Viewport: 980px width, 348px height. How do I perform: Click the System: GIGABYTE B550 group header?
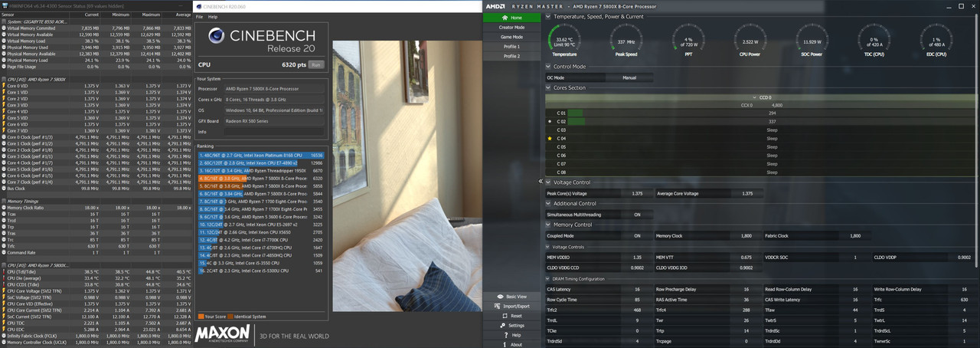click(x=38, y=22)
